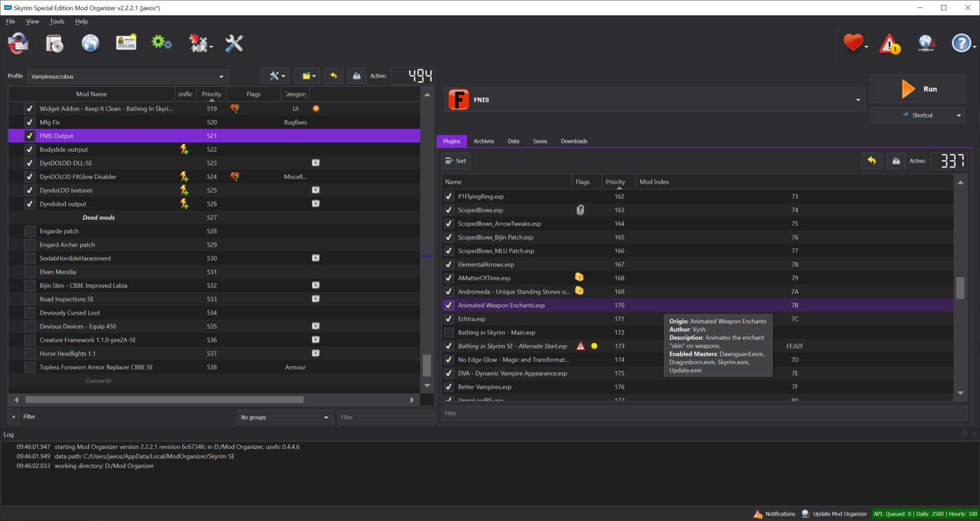Click the mod list restore backup arrow
Screen dimensions: 980x521
pos(334,76)
